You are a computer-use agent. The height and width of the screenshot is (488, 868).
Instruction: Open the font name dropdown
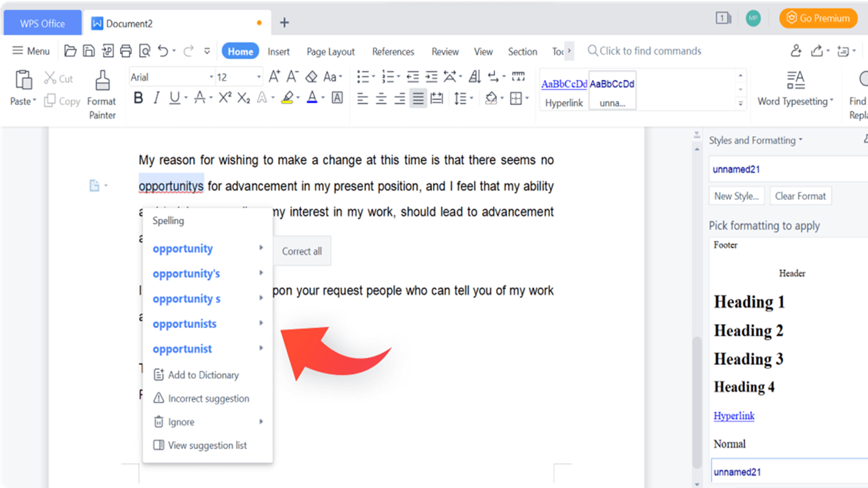pyautogui.click(x=210, y=77)
